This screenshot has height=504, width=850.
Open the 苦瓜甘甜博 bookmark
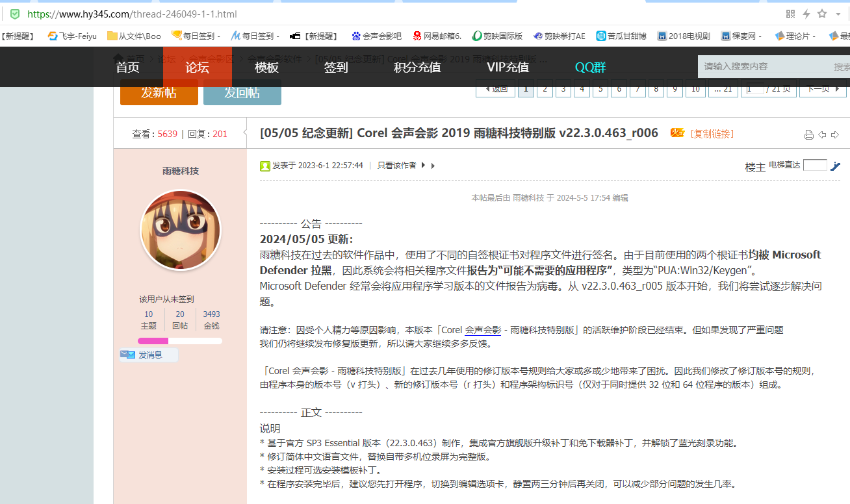click(621, 36)
